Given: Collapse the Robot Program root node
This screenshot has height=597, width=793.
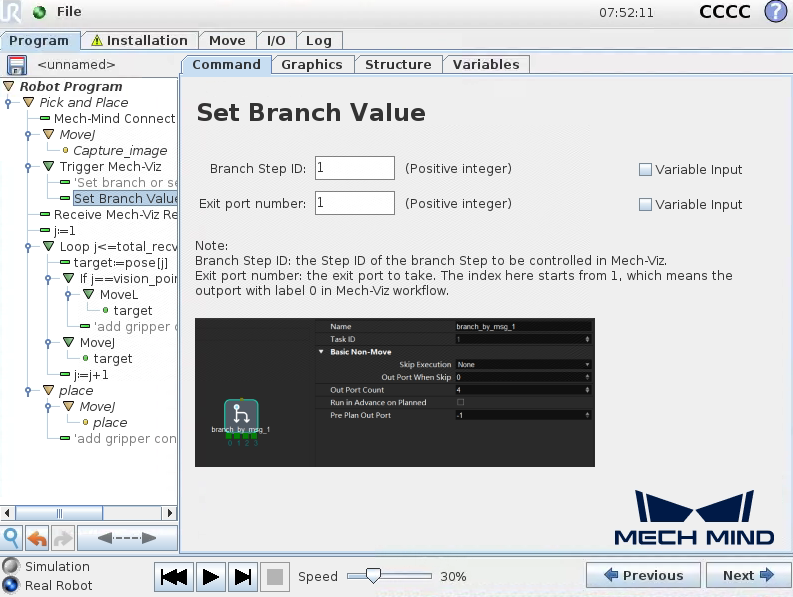Looking at the screenshot, I should pyautogui.click(x=9, y=86).
